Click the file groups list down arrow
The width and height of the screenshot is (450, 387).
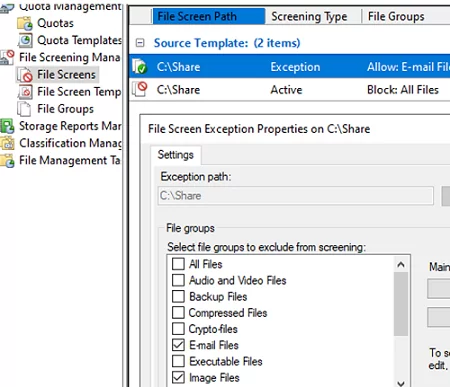[x=401, y=383]
